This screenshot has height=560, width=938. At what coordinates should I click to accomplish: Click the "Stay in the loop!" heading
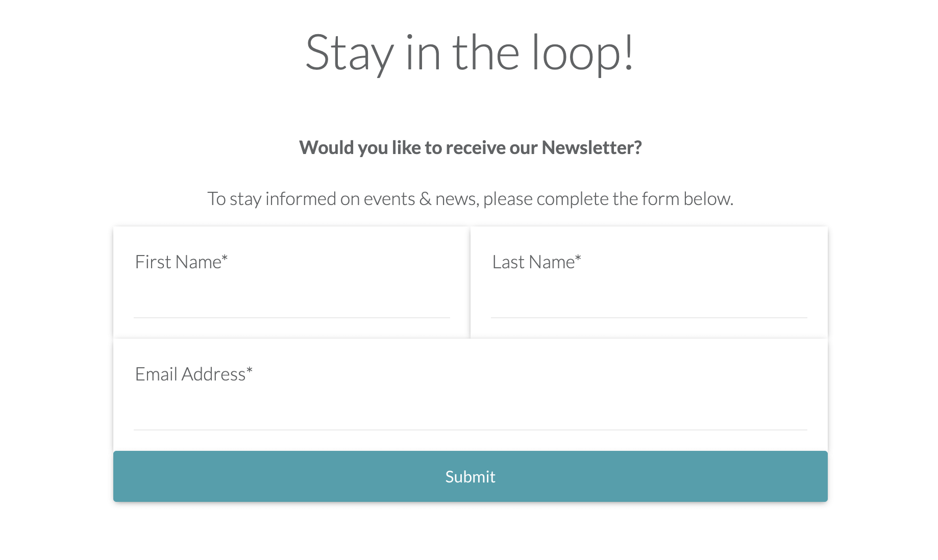click(470, 53)
